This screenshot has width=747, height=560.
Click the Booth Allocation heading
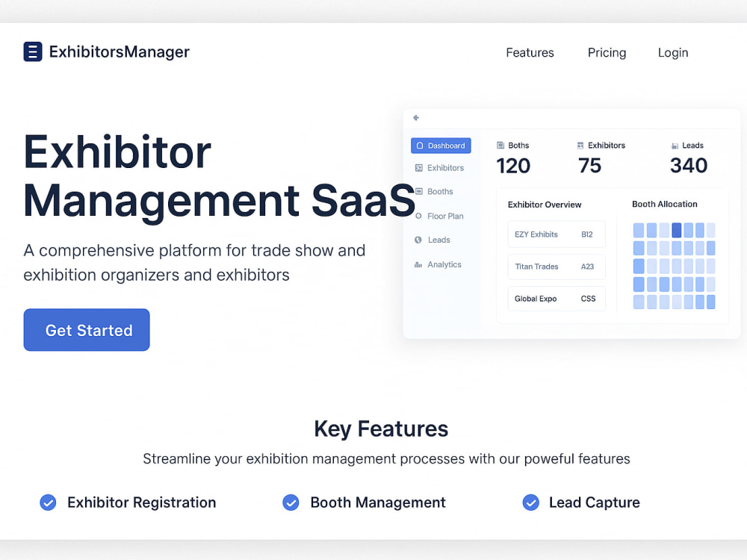click(665, 204)
